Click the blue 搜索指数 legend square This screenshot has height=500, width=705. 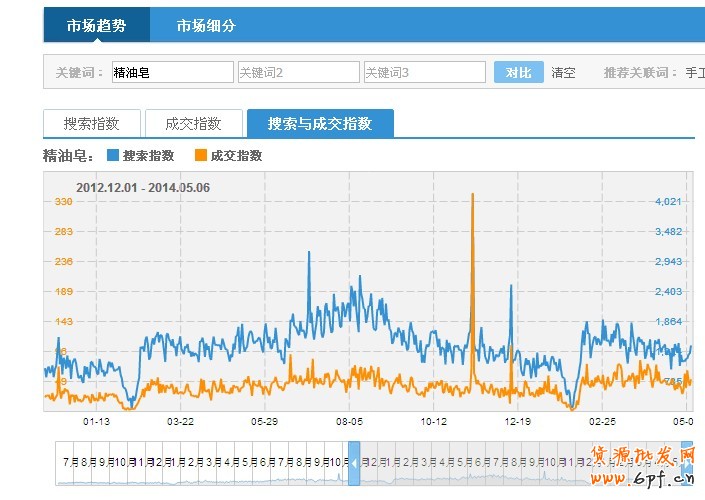coord(112,156)
